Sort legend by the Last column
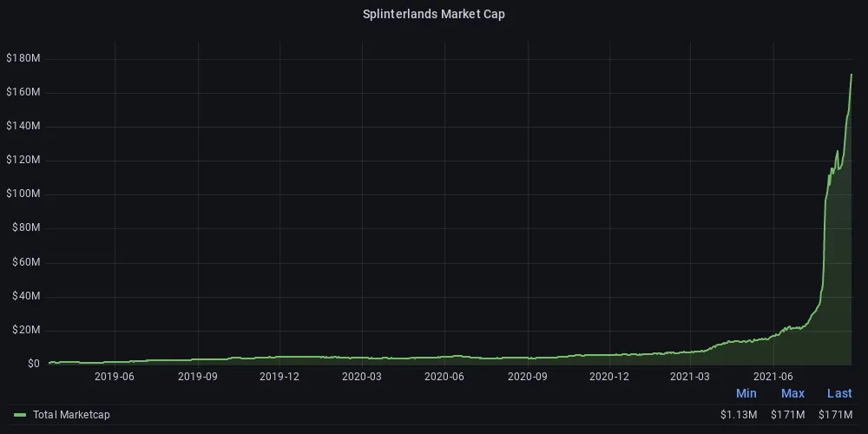 point(839,393)
